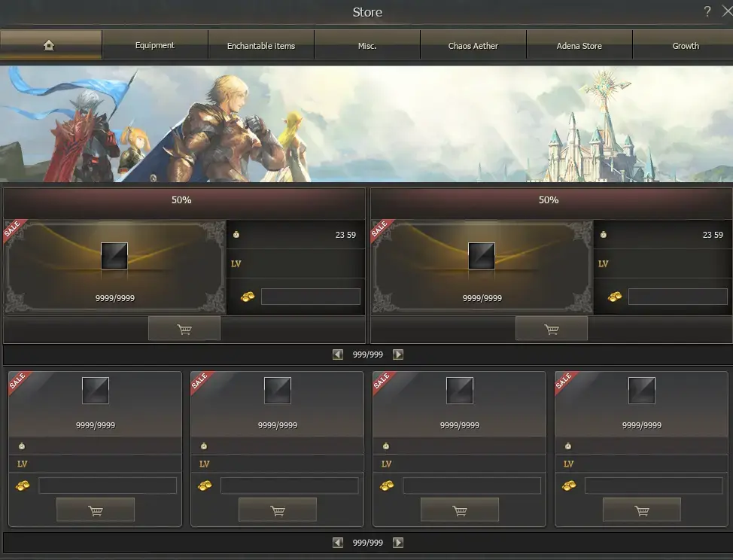Click SALE ribbon on fourth bottom card

coord(564,381)
